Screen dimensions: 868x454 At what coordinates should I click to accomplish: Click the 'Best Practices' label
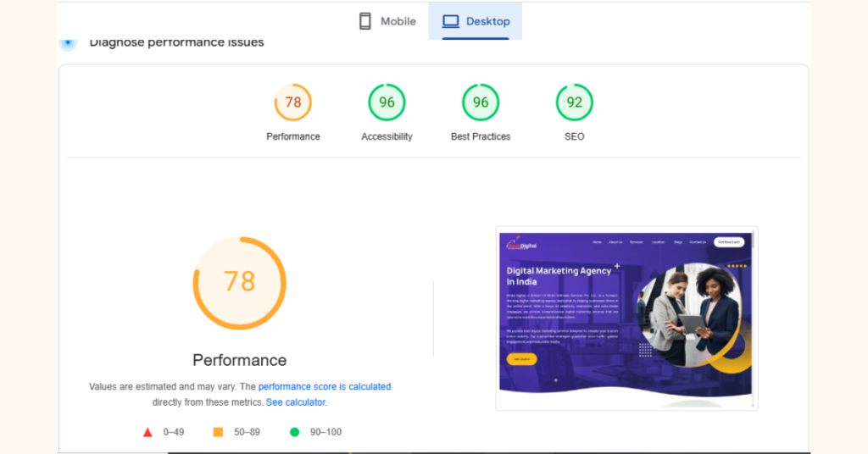(x=481, y=136)
